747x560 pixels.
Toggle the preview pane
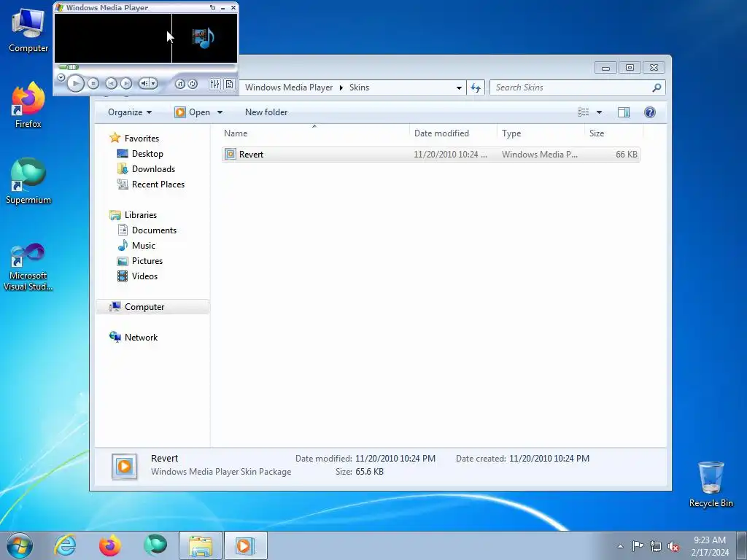tap(624, 112)
